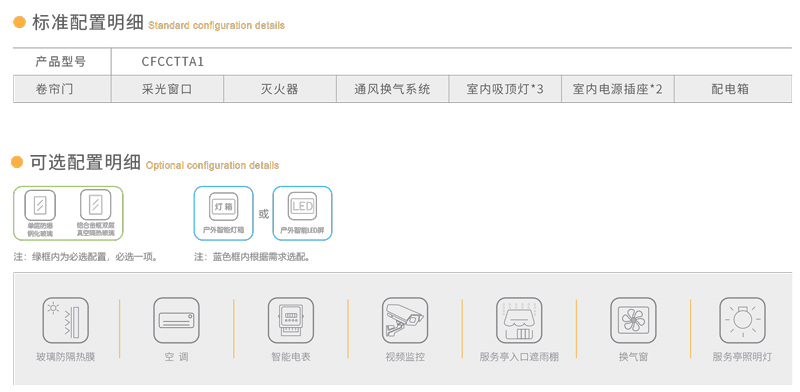Click the 采光窗口 table cell
Viewport: 800px width, 392px height.
coord(167,89)
